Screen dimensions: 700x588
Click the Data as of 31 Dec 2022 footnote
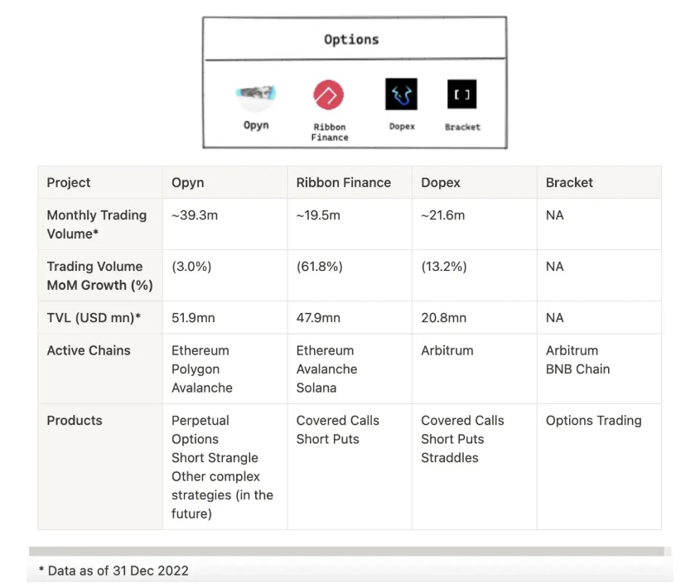tap(113, 571)
